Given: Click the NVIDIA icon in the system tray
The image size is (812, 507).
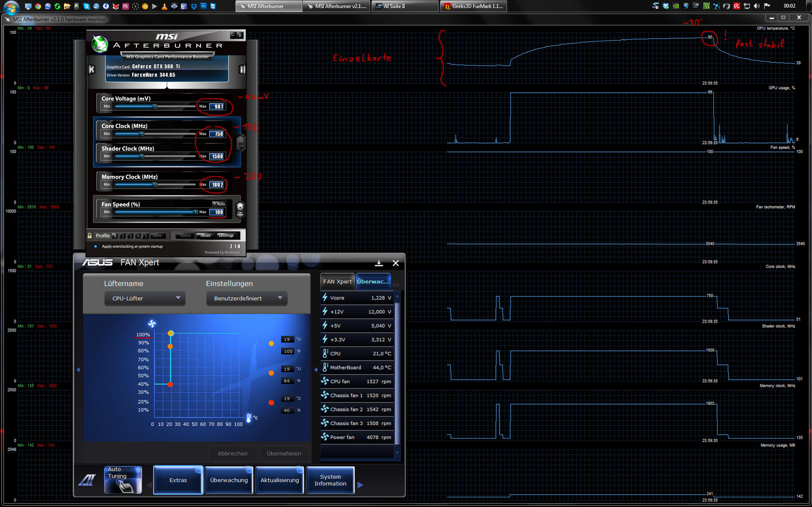Looking at the screenshot, I should (676, 6).
